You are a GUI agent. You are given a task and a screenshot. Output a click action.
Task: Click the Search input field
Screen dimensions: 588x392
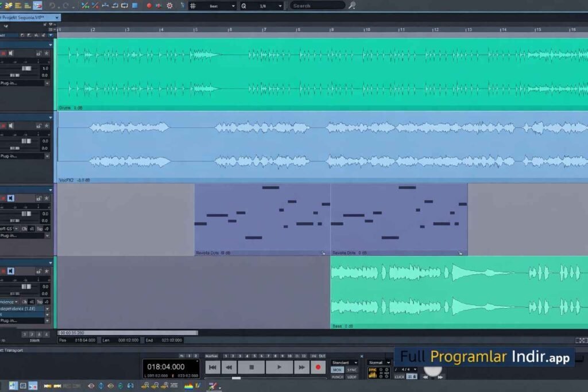317,6
